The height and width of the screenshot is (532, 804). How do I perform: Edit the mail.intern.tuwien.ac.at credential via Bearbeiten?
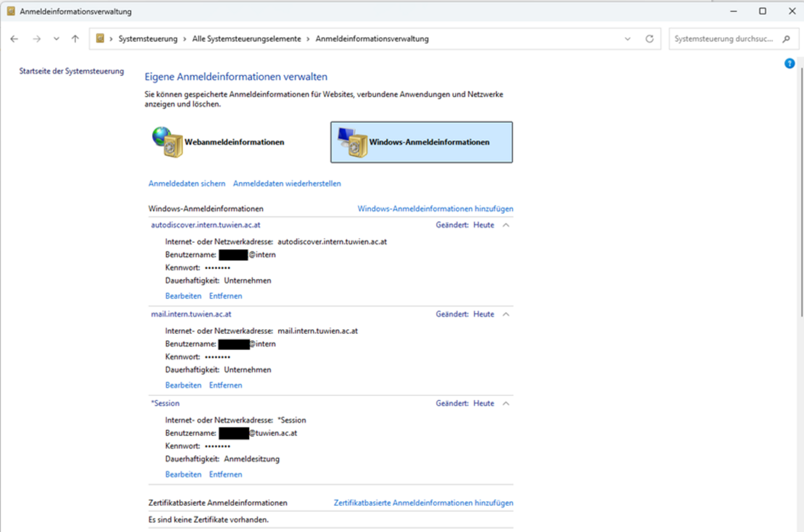[183, 385]
